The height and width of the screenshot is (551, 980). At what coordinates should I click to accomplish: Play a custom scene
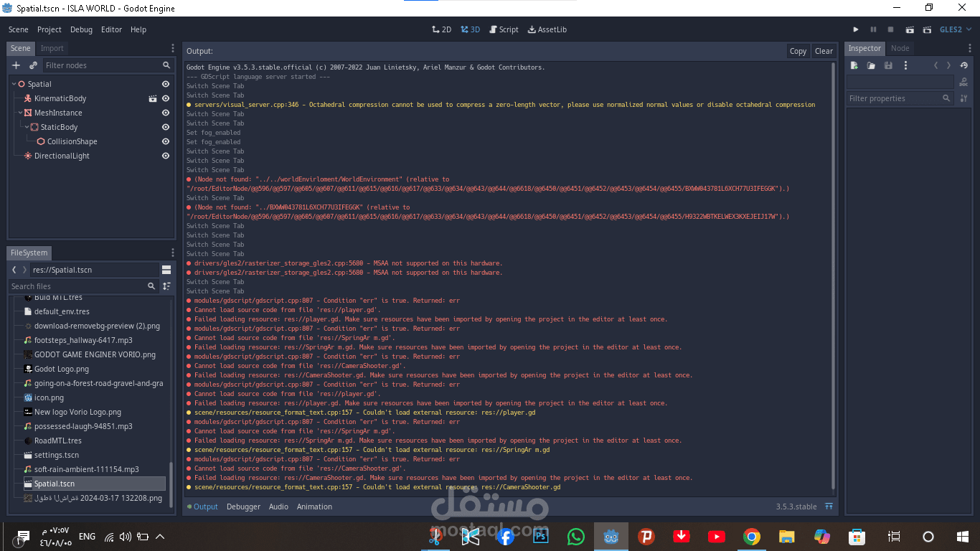tap(928, 29)
